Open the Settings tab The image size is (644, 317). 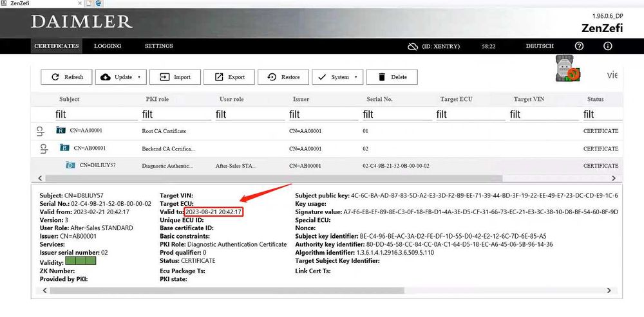[x=158, y=46]
